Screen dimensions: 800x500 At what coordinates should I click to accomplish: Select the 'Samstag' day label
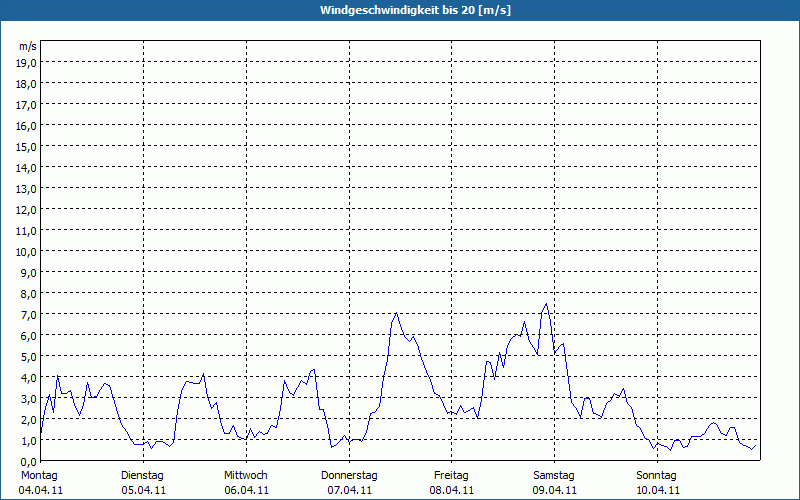[554, 476]
